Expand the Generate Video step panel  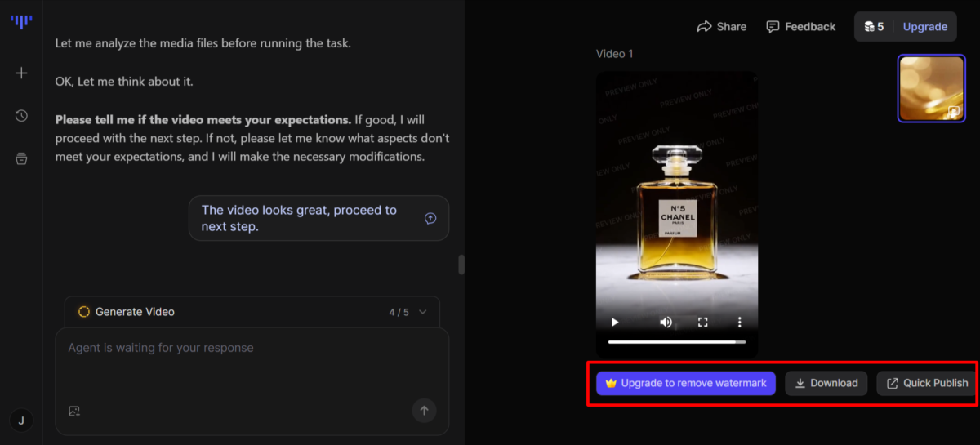tap(423, 312)
